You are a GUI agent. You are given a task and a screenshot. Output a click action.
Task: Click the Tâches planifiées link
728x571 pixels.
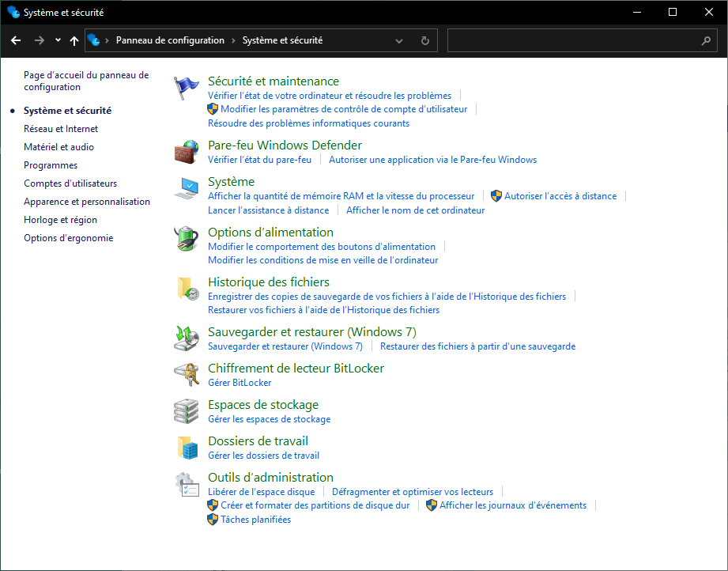pos(256,520)
